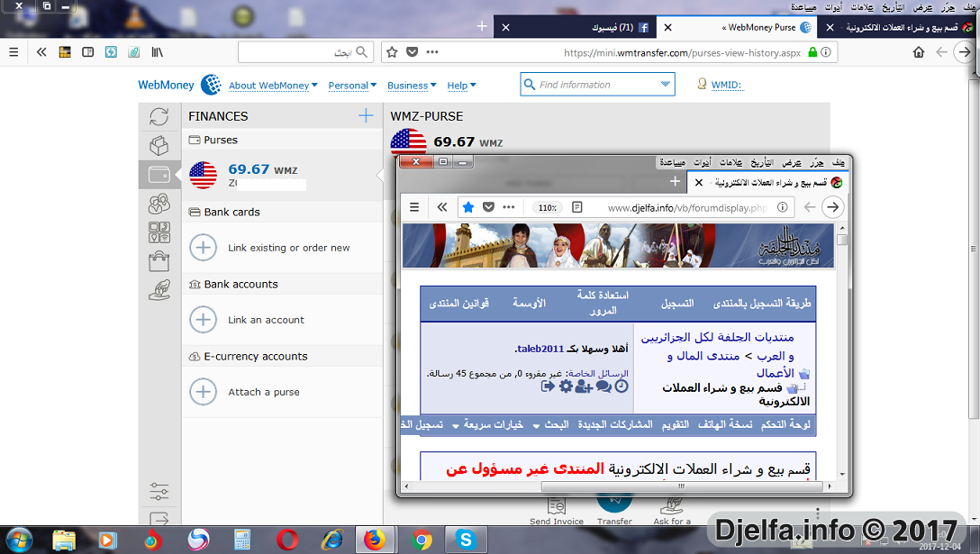Open the hand-with-coin icon in WebMoney sidebar
This screenshot has height=554, width=980.
point(159,289)
